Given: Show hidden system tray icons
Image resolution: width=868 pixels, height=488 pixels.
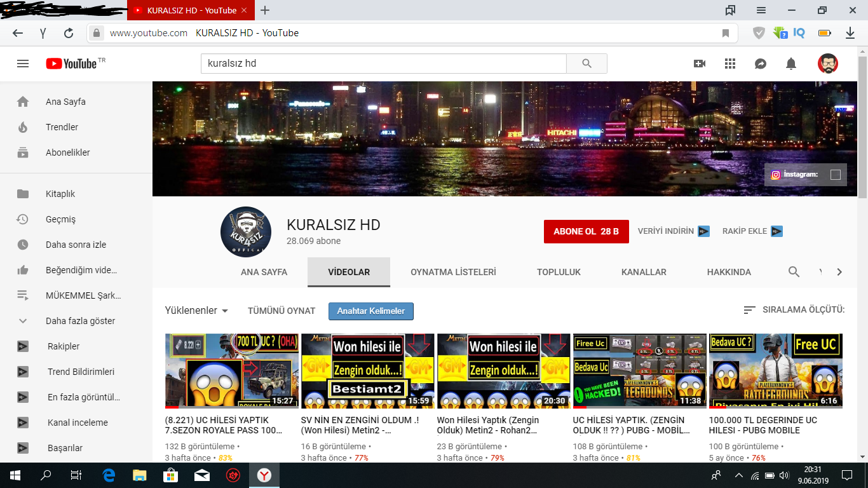Looking at the screenshot, I should [x=738, y=475].
